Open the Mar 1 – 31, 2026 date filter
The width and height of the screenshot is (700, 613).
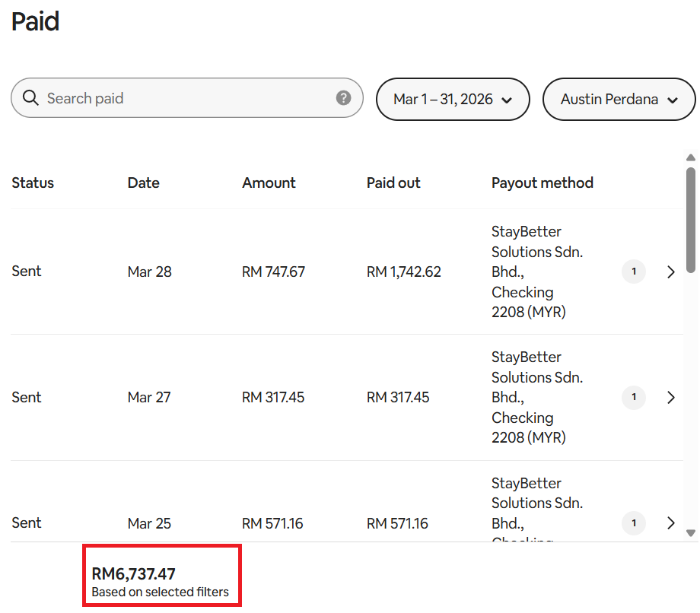(x=453, y=100)
